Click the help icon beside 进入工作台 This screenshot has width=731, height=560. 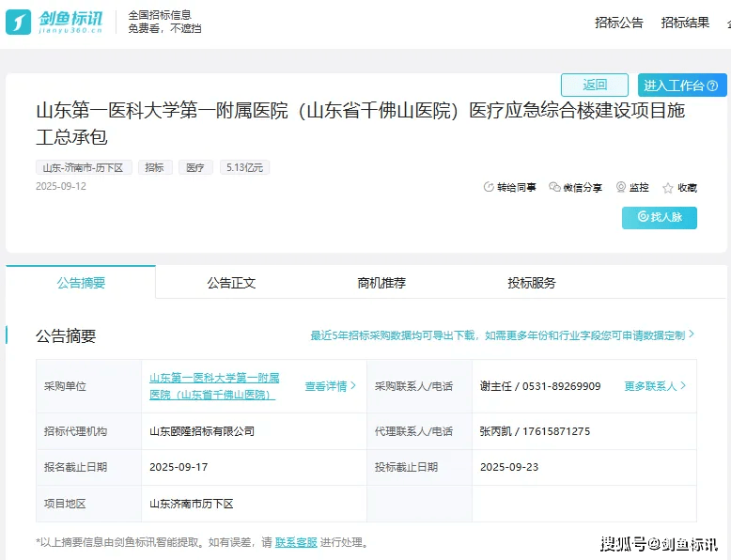pos(712,86)
